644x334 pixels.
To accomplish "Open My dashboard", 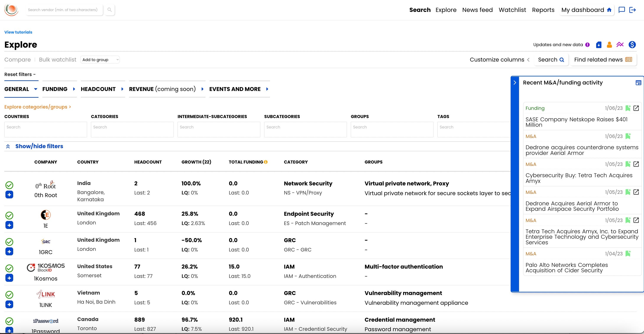I will tap(586, 10).
